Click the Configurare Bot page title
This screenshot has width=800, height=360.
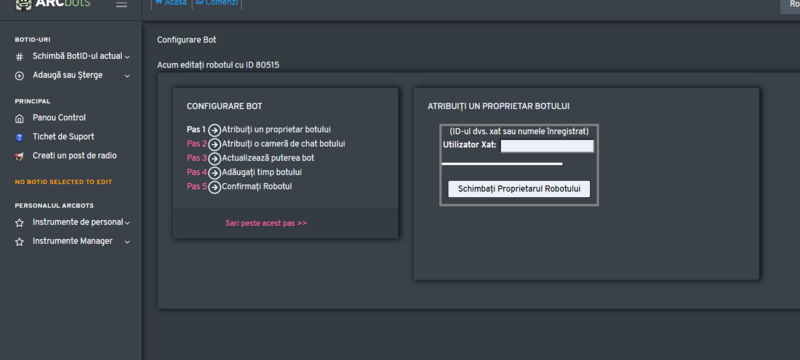[186, 40]
